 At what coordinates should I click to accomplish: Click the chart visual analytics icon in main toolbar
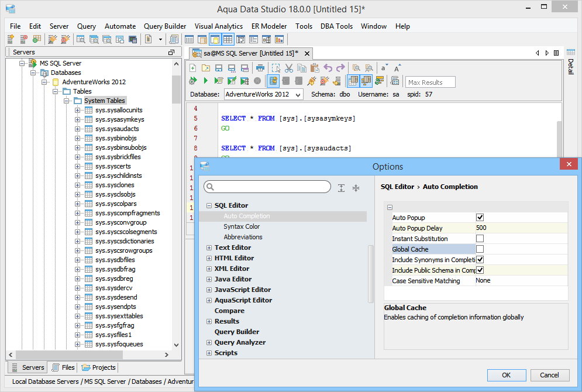(x=279, y=39)
